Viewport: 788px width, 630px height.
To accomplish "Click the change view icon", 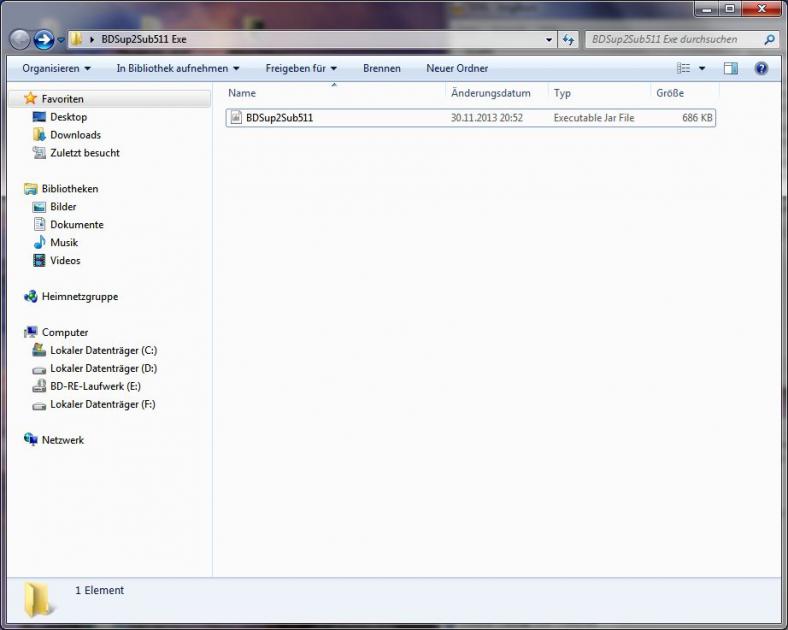I will [x=684, y=68].
